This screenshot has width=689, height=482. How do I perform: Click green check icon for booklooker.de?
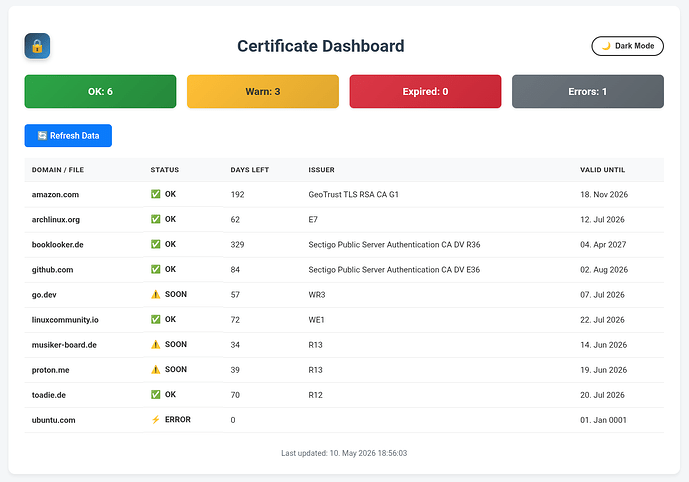click(156, 244)
